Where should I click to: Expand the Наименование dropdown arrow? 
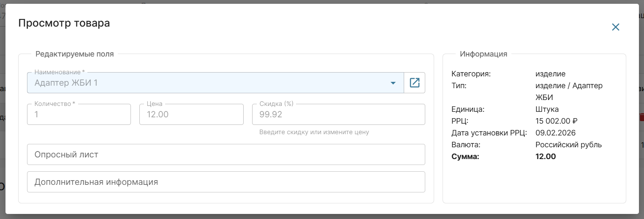click(x=393, y=83)
